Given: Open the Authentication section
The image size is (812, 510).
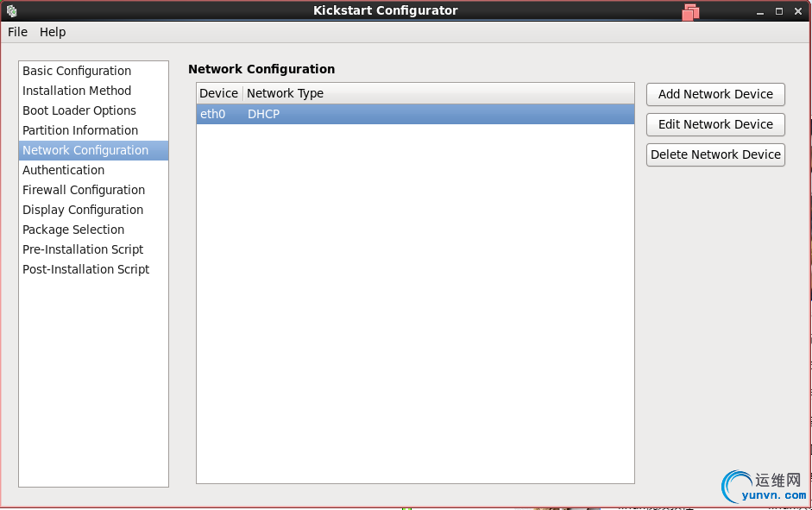Looking at the screenshot, I should pos(93,170).
